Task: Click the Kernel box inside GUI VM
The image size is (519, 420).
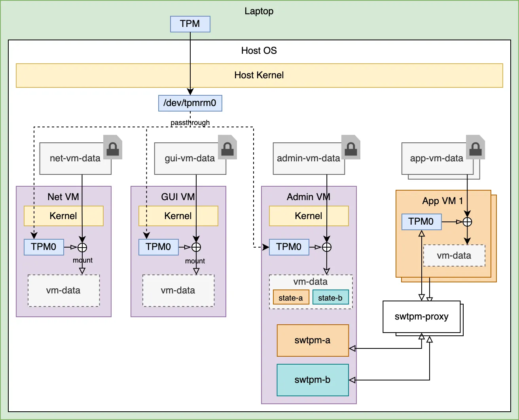Action: [178, 216]
